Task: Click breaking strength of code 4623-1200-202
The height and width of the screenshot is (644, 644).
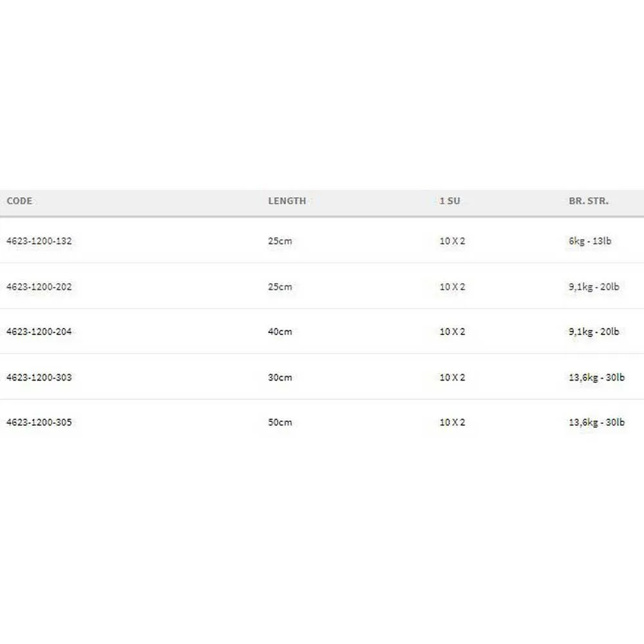Action: tap(593, 287)
